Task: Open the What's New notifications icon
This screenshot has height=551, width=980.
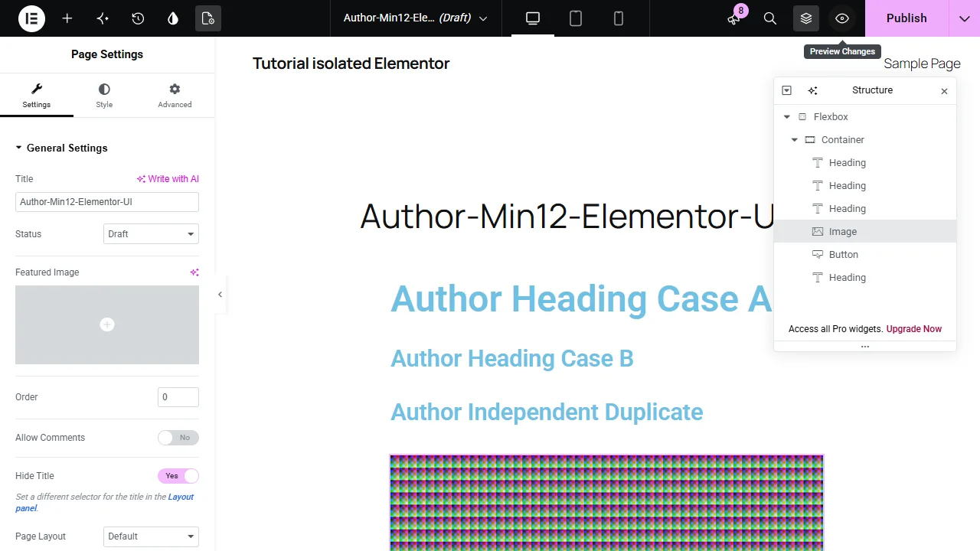Action: coord(733,18)
